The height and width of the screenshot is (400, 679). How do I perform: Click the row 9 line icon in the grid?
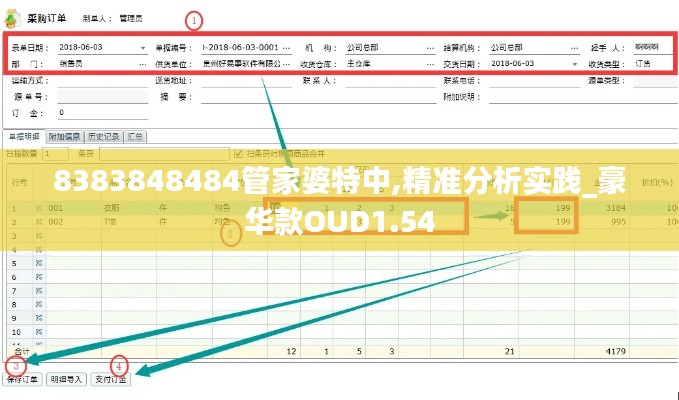(39, 318)
